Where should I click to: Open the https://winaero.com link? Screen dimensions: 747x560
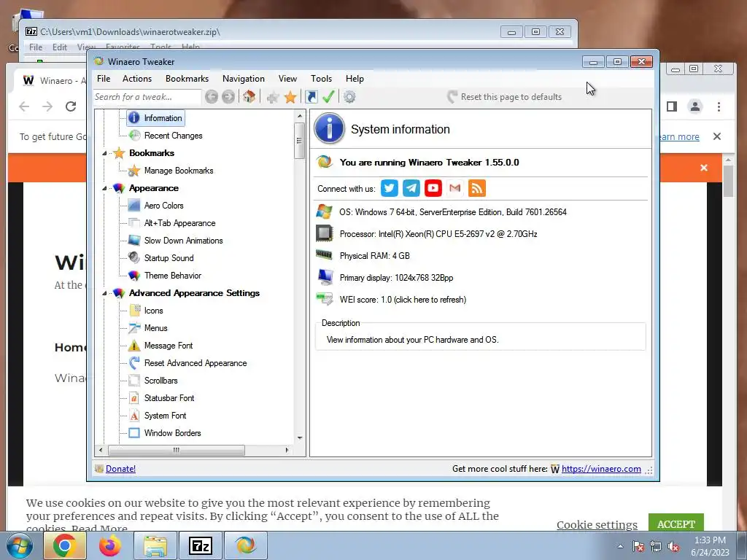[x=601, y=469]
